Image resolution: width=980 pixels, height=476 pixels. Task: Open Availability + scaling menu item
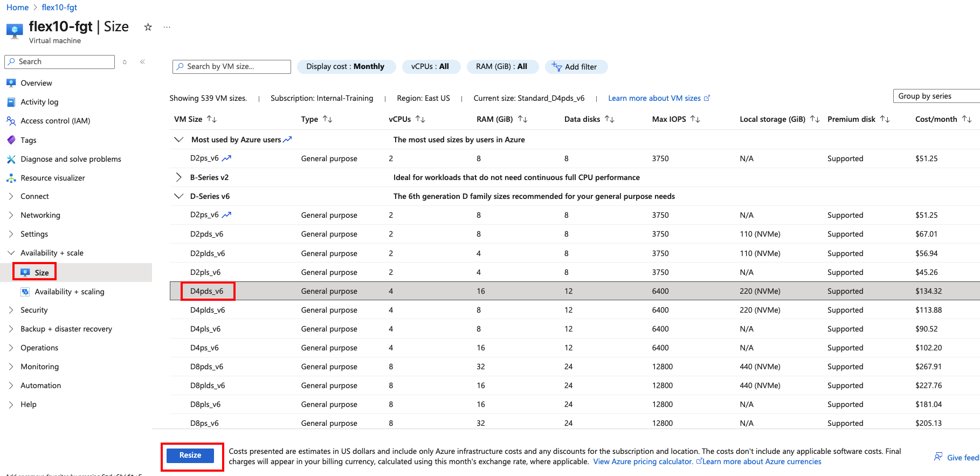click(70, 292)
